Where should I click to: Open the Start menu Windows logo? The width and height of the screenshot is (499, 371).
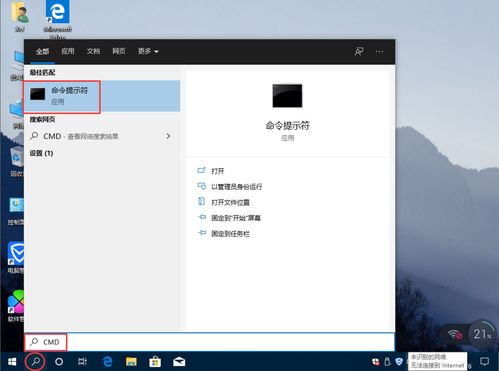point(12,362)
